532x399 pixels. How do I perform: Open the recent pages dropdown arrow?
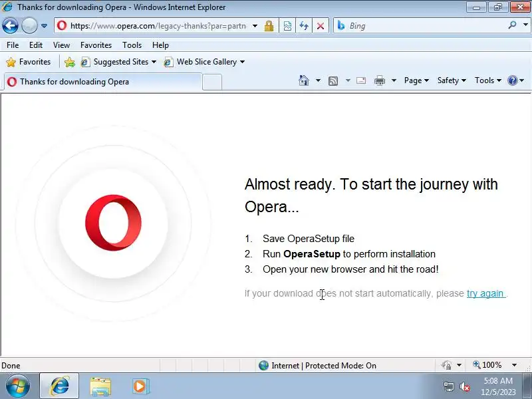tap(44, 26)
